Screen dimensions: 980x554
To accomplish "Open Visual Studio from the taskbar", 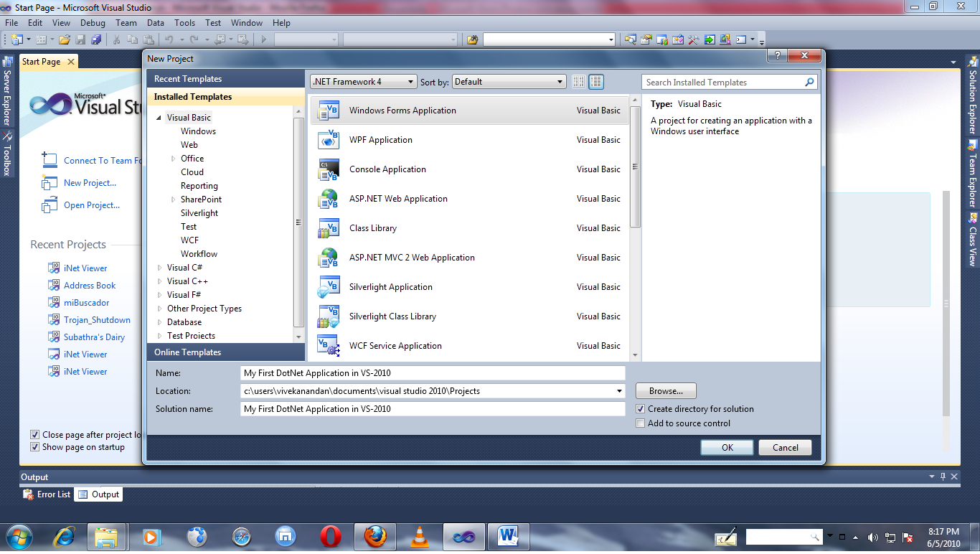I will coord(463,536).
